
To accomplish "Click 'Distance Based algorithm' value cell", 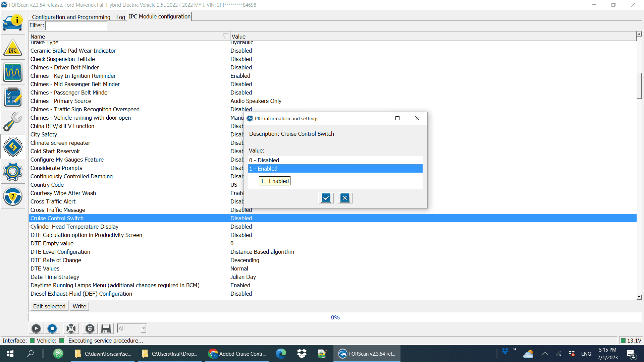I will pos(262,252).
